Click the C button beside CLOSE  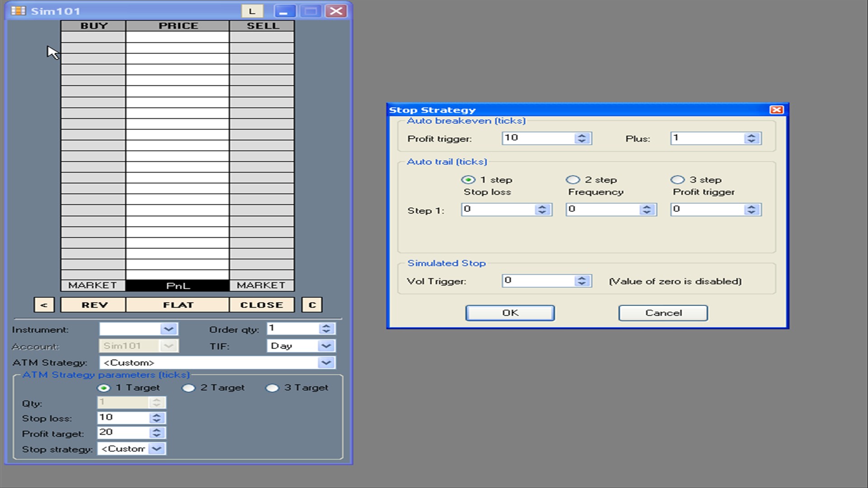coord(312,305)
